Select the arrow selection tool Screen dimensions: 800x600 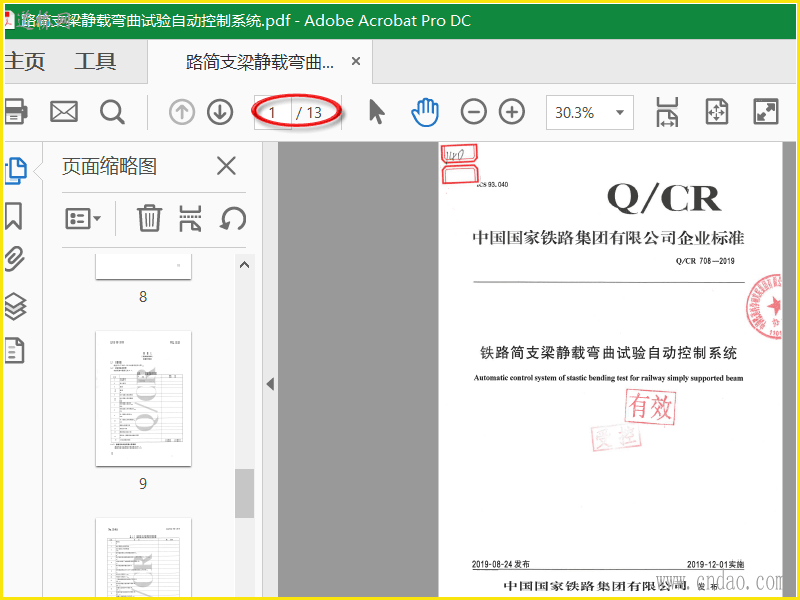377,112
